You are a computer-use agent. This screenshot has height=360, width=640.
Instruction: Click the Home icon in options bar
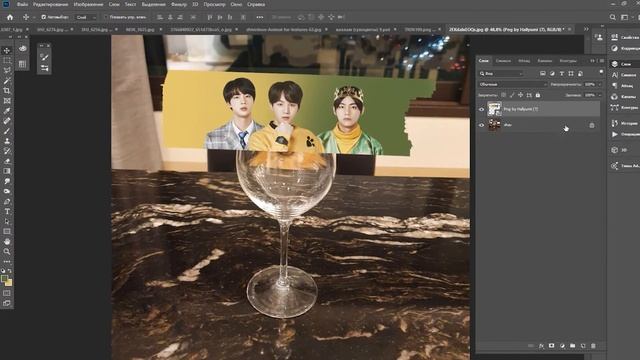tap(10, 17)
